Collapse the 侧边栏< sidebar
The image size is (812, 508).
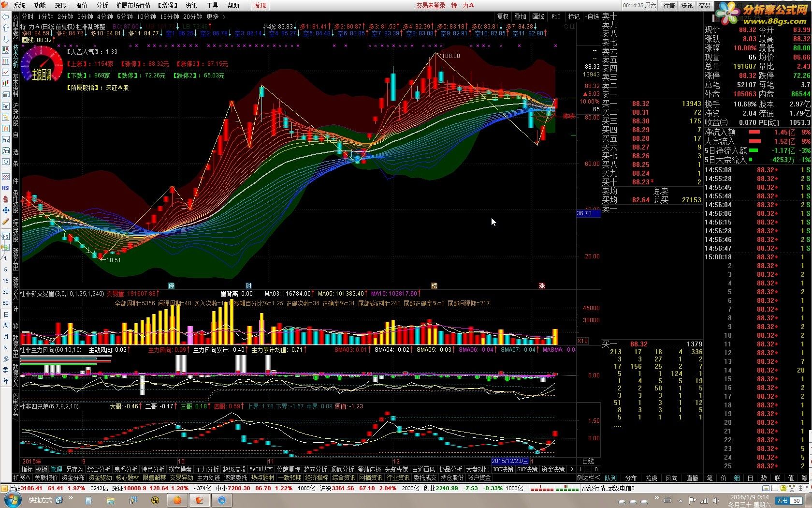[588, 478]
